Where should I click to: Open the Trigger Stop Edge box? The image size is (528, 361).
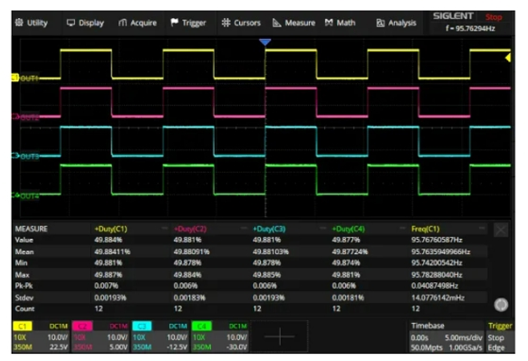pos(500,336)
